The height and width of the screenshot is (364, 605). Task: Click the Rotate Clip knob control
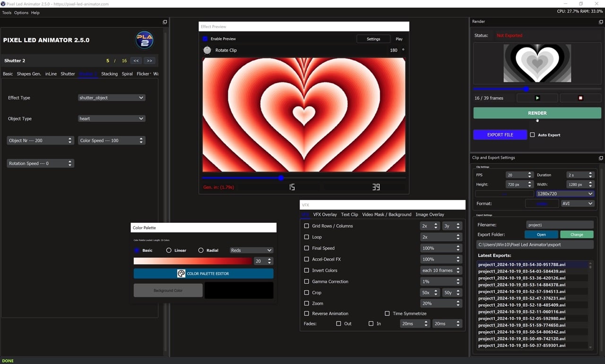(x=207, y=50)
